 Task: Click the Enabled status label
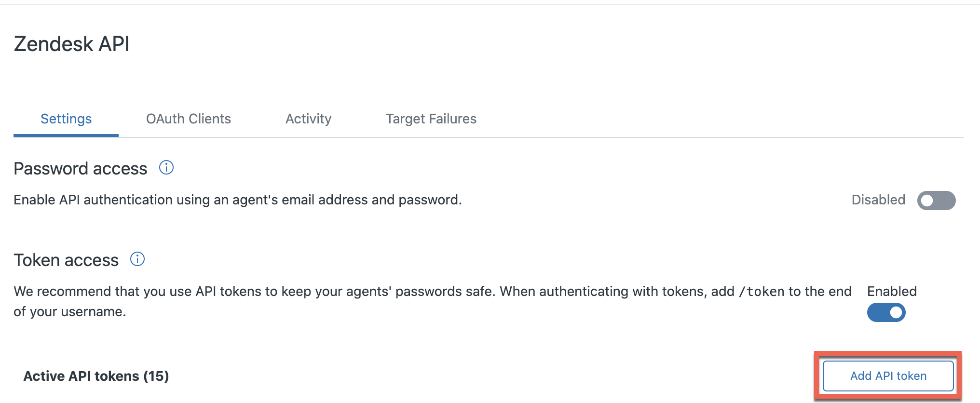click(x=892, y=291)
